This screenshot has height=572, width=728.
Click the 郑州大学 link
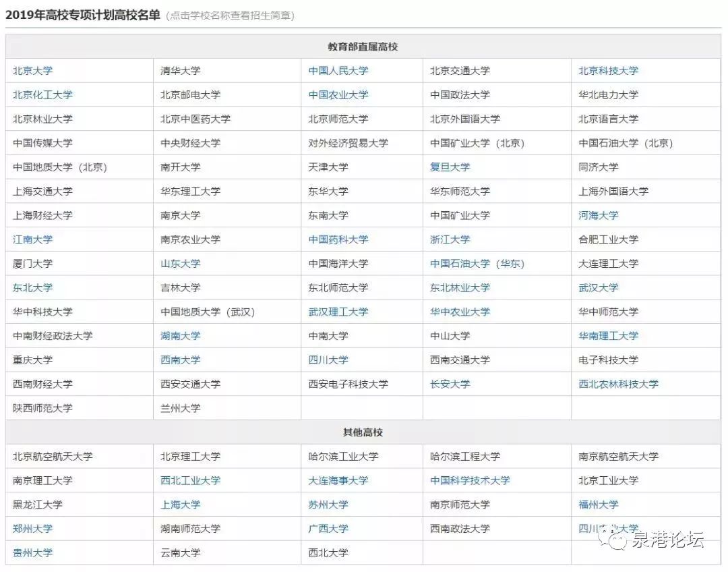click(32, 528)
